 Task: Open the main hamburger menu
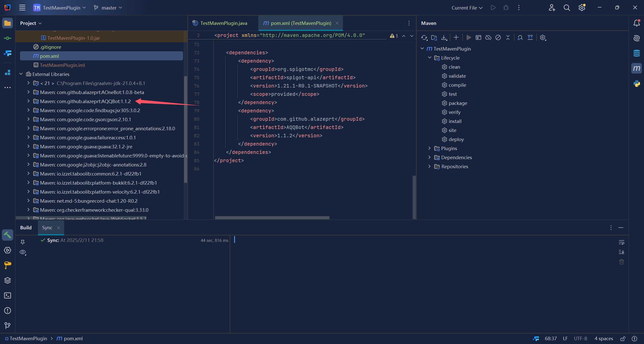click(x=22, y=8)
